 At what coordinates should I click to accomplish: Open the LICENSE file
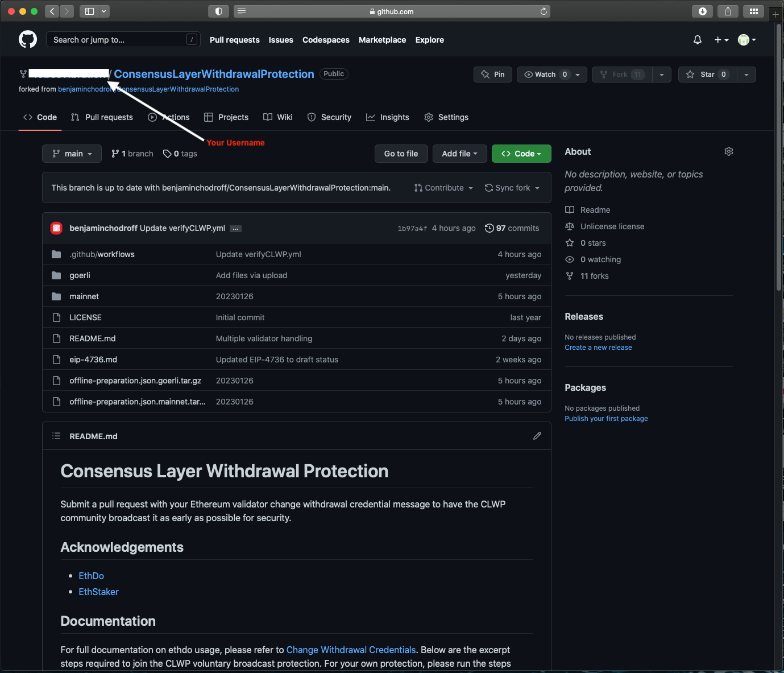coord(85,317)
